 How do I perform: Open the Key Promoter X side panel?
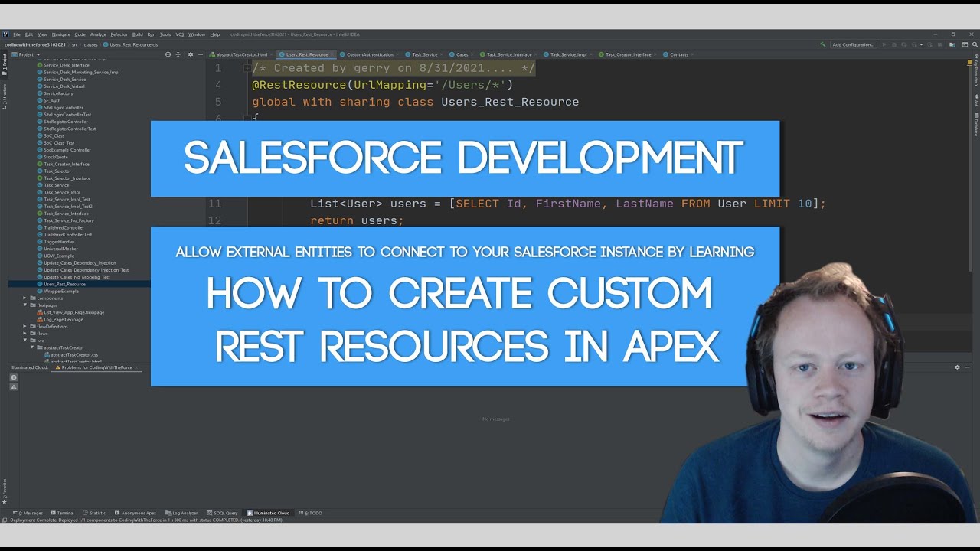[976, 69]
